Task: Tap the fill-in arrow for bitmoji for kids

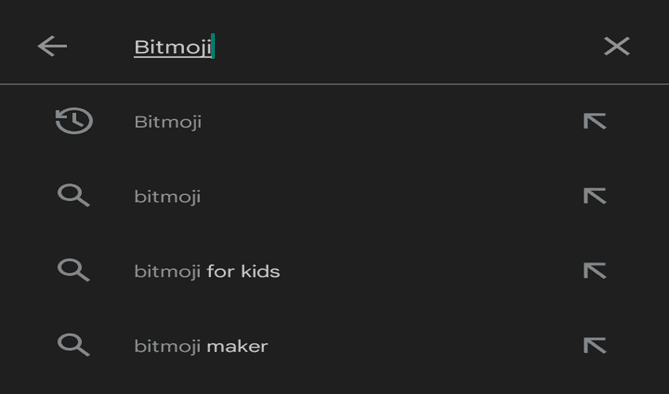Action: (595, 271)
